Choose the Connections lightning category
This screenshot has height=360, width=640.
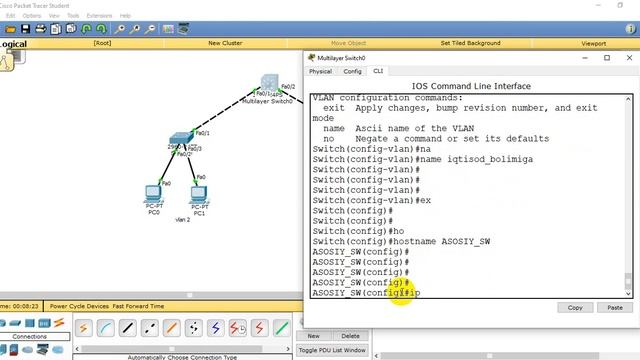point(60,322)
